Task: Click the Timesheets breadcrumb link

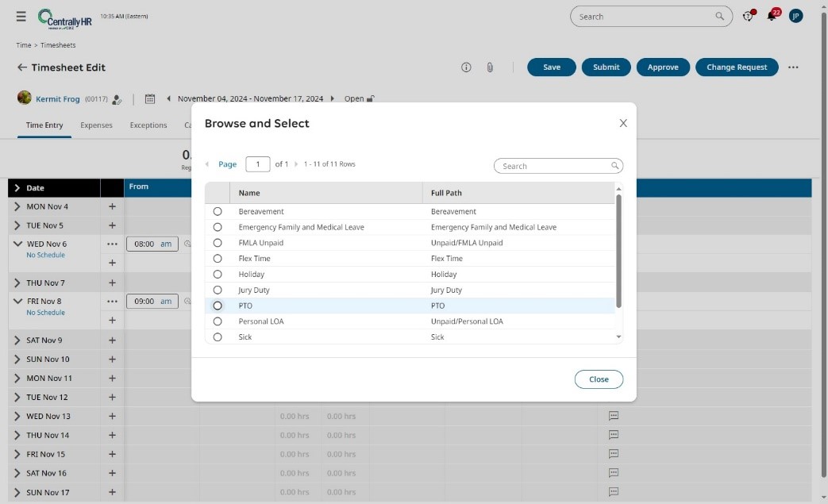Action: click(58, 45)
